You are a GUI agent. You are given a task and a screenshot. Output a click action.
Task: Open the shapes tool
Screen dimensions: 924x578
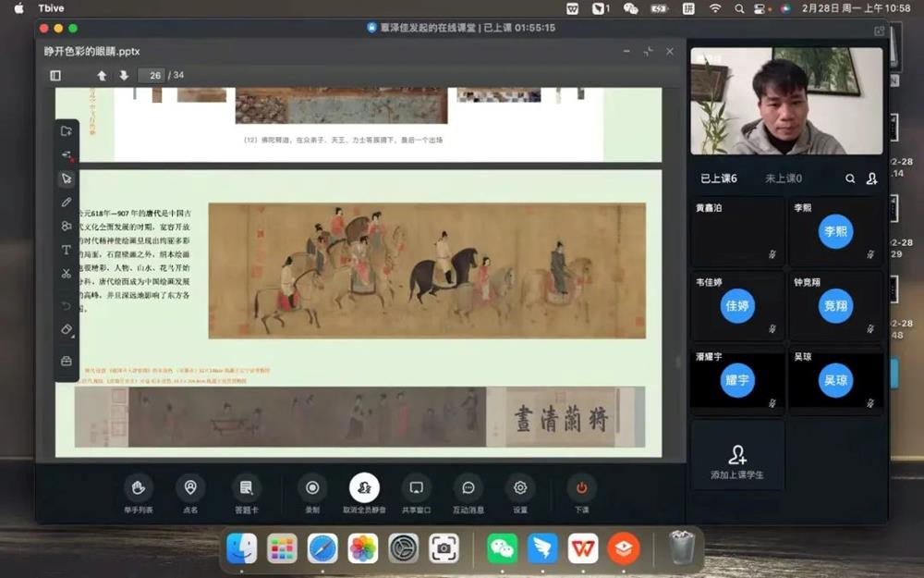tap(67, 226)
